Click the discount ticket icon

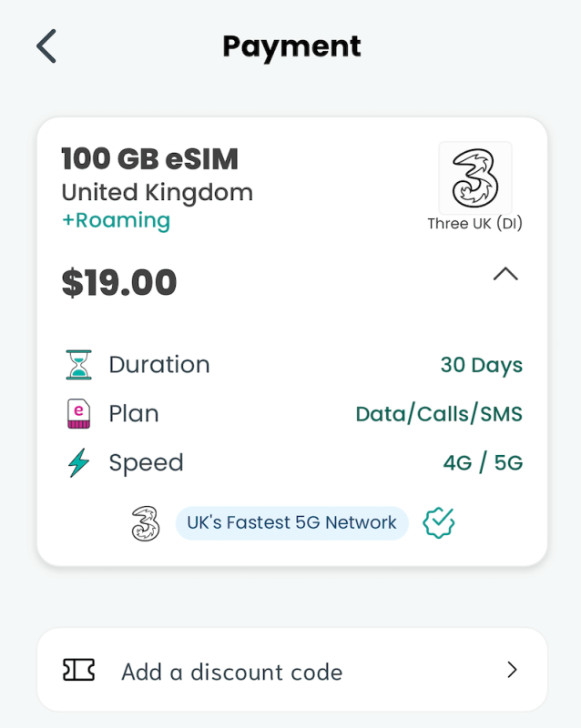[x=79, y=671]
